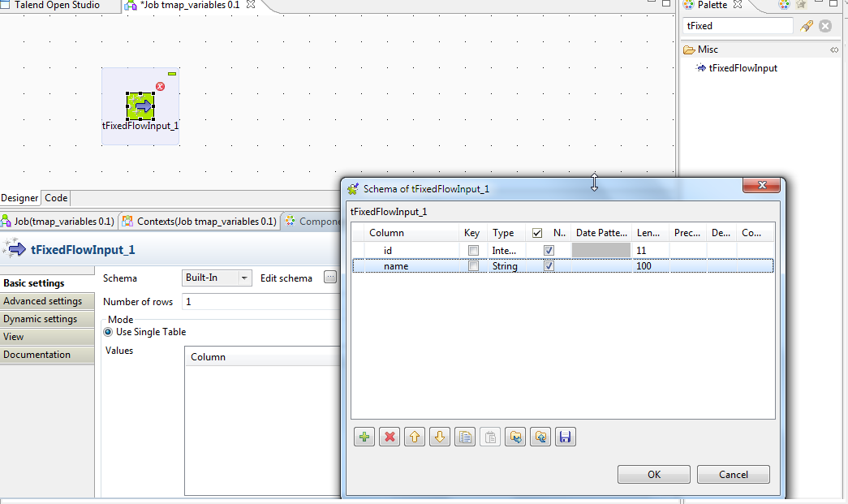Screen dimensions: 848x504
Task: Open the String type cell of name row
Action: point(505,266)
